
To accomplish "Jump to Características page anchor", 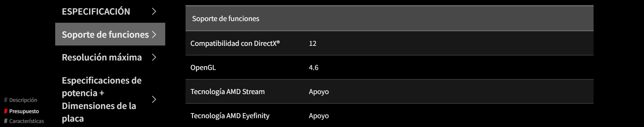I will point(26,121).
